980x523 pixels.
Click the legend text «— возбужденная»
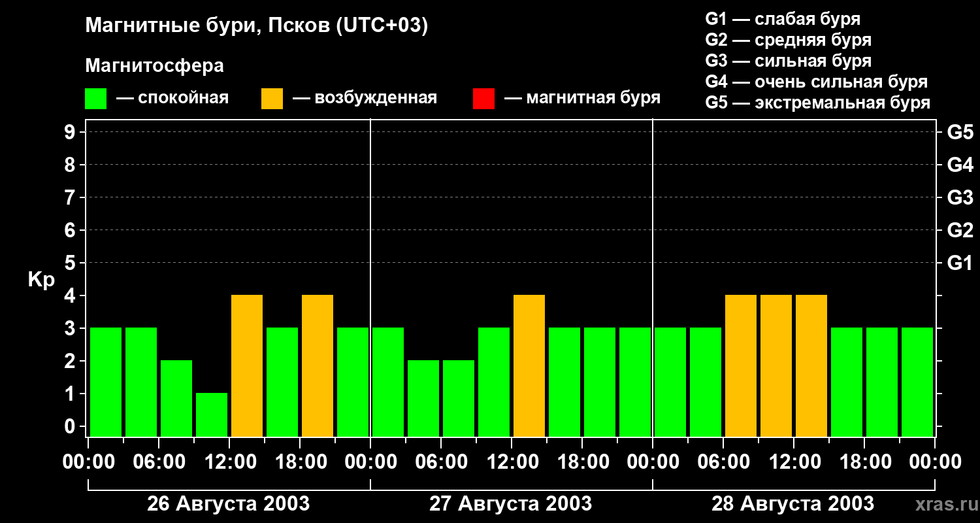(x=365, y=98)
